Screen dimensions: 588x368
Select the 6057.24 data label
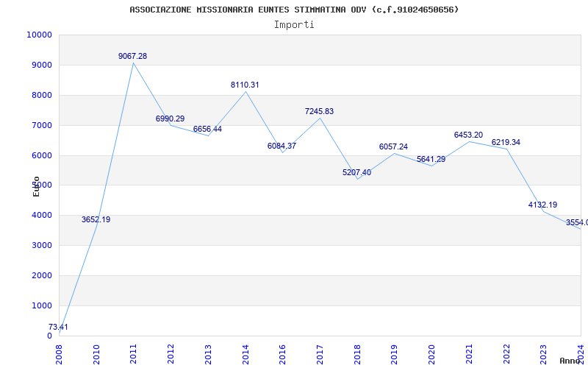[x=393, y=146]
